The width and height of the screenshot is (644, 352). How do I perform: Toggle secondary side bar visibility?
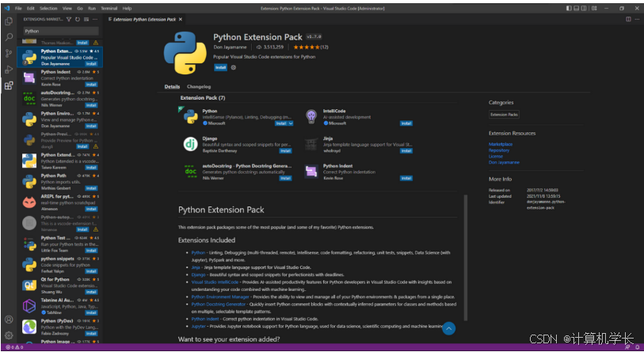584,8
